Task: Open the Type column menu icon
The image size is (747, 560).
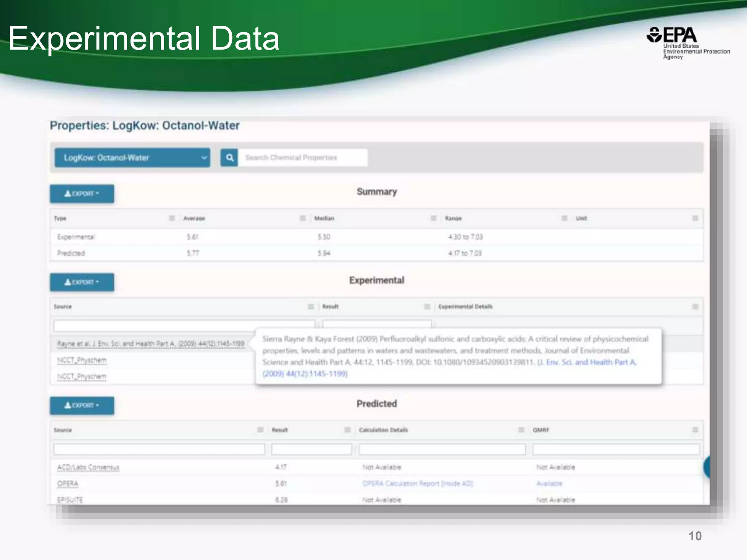Action: pyautogui.click(x=172, y=218)
